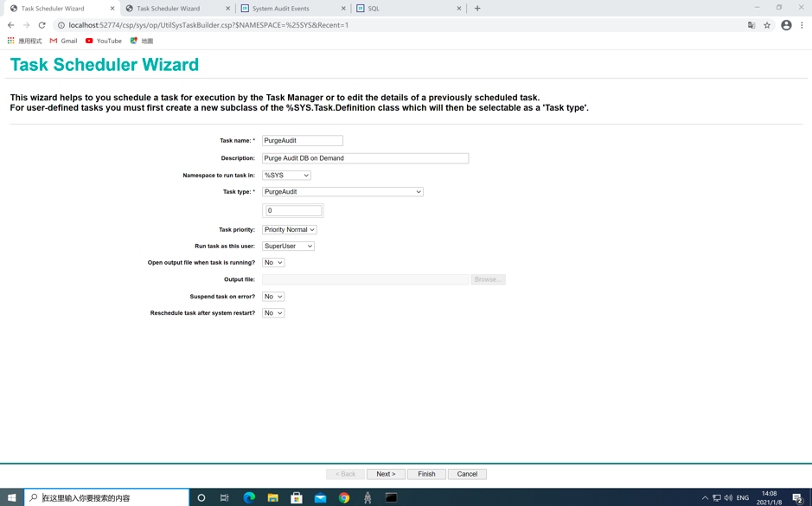Go back using browser back arrow
The height and width of the screenshot is (506, 812).
tap(11, 25)
